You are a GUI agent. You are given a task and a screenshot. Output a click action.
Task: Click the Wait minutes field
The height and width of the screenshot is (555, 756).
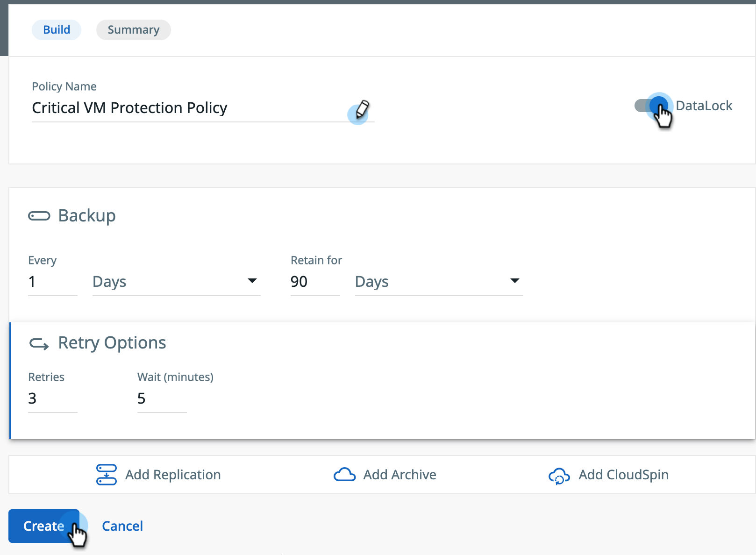161,398
